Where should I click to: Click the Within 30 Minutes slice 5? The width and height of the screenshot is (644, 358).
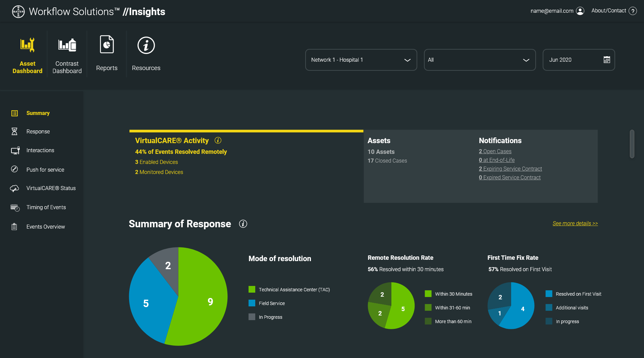point(402,308)
